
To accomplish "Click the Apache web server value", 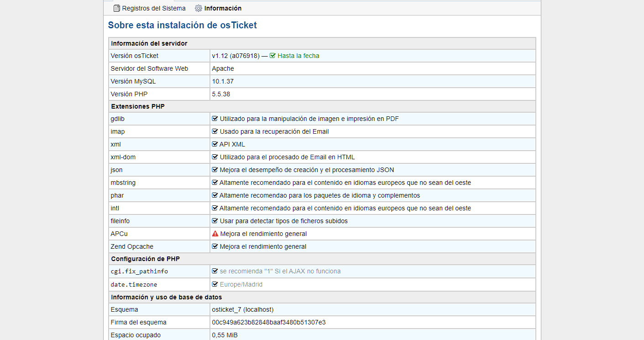I will point(223,68).
